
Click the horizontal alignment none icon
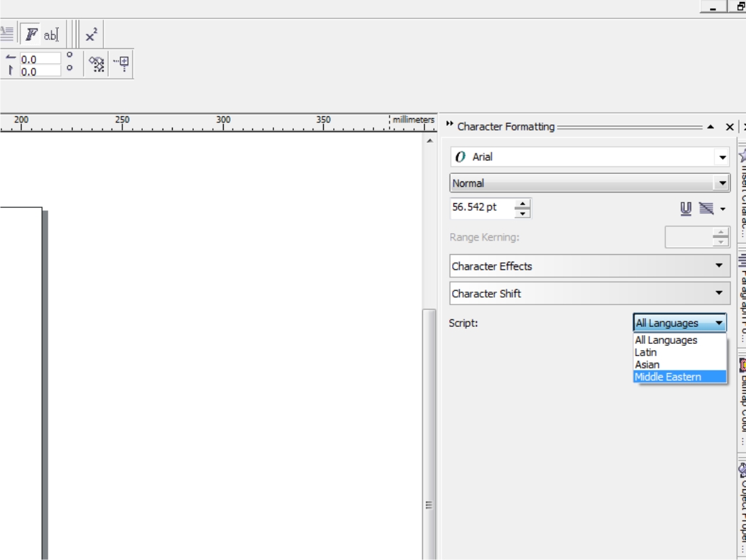[x=707, y=209]
